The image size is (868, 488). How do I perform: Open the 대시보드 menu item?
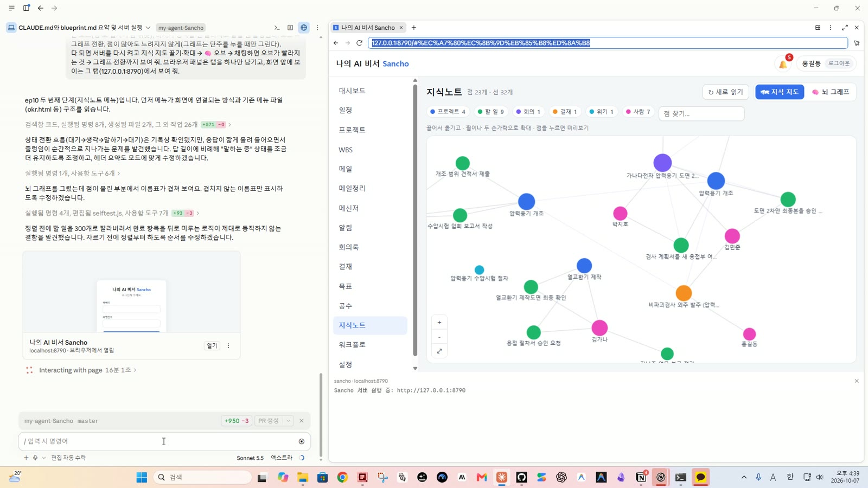click(x=370, y=91)
